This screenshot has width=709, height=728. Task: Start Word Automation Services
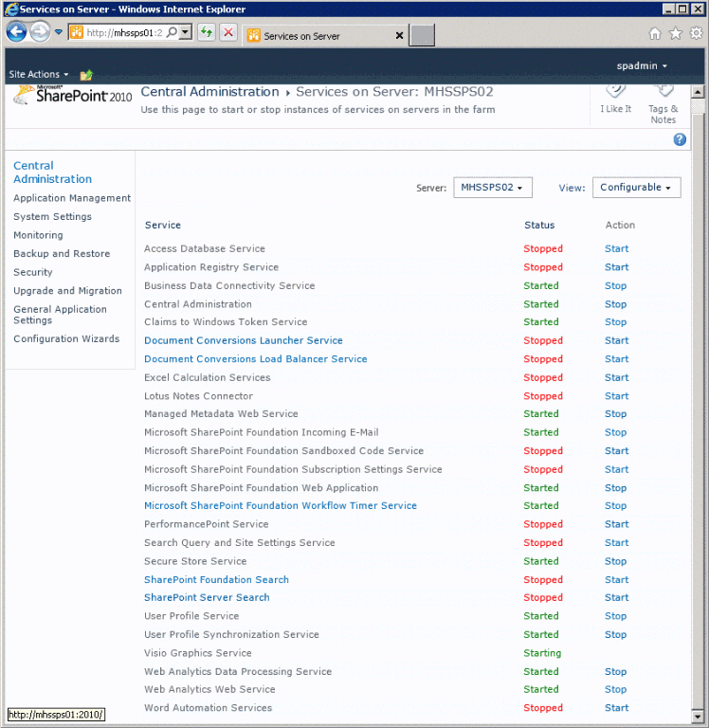[x=617, y=708]
